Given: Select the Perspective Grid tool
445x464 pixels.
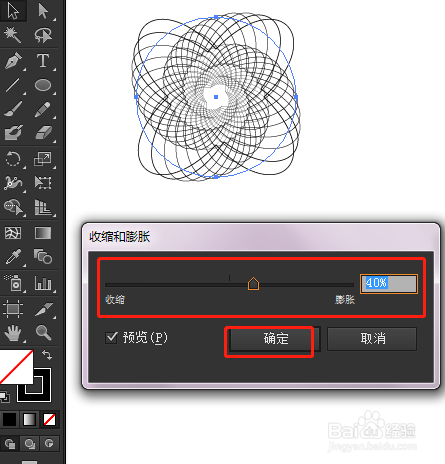Looking at the screenshot, I should (43, 207).
